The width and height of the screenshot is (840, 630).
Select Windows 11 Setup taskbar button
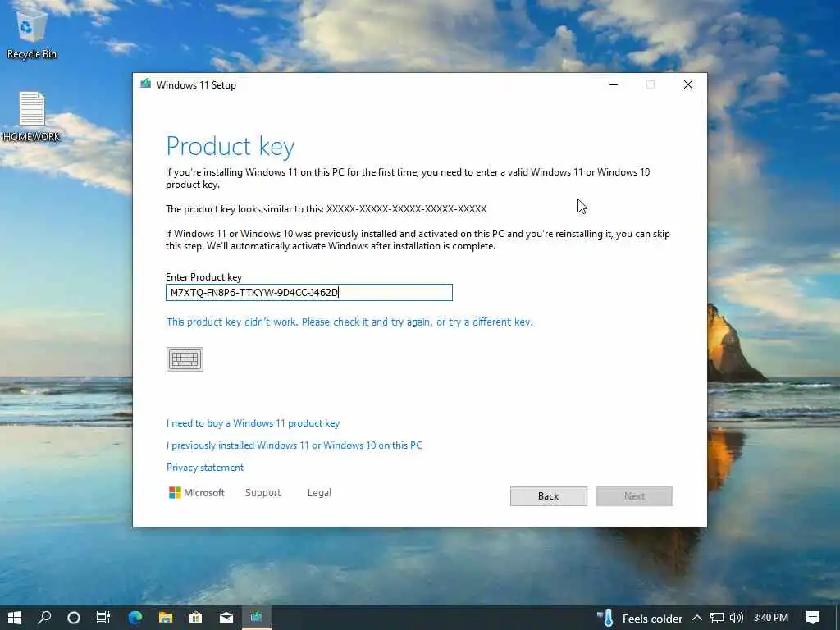tap(256, 618)
